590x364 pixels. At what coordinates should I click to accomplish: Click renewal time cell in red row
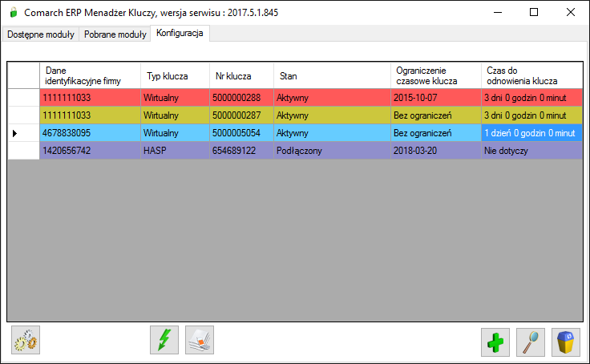(x=531, y=98)
